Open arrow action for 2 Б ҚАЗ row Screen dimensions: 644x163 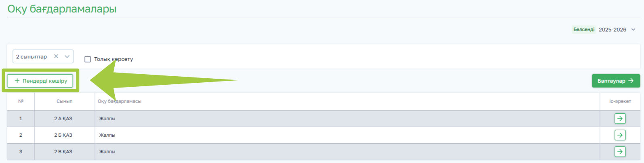620,135
